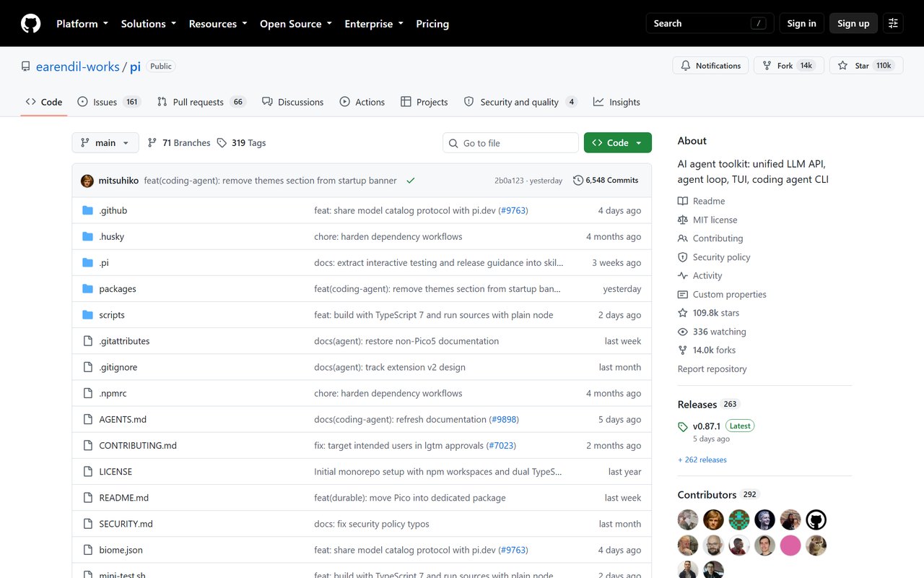This screenshot has width=924, height=578.
Task: Select the Code tab
Action: point(44,102)
